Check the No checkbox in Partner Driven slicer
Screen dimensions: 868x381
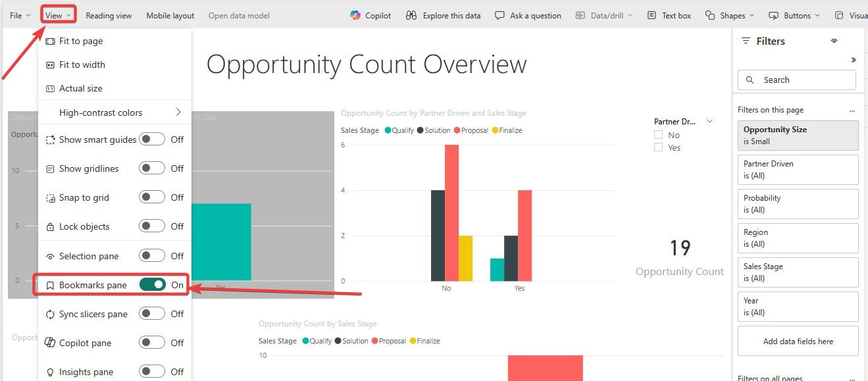click(658, 135)
